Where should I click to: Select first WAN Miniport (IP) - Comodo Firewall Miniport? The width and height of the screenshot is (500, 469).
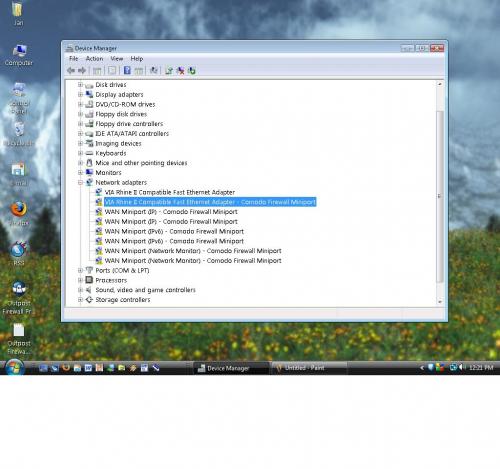171,212
